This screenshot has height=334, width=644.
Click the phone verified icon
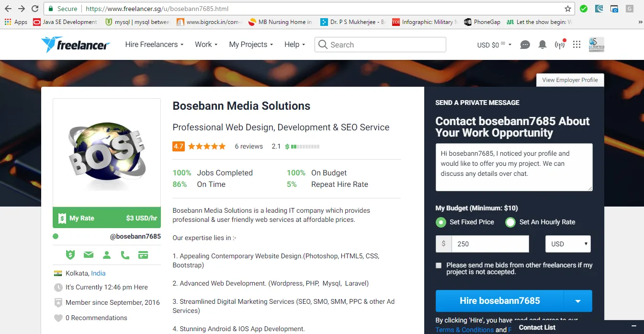pos(125,255)
